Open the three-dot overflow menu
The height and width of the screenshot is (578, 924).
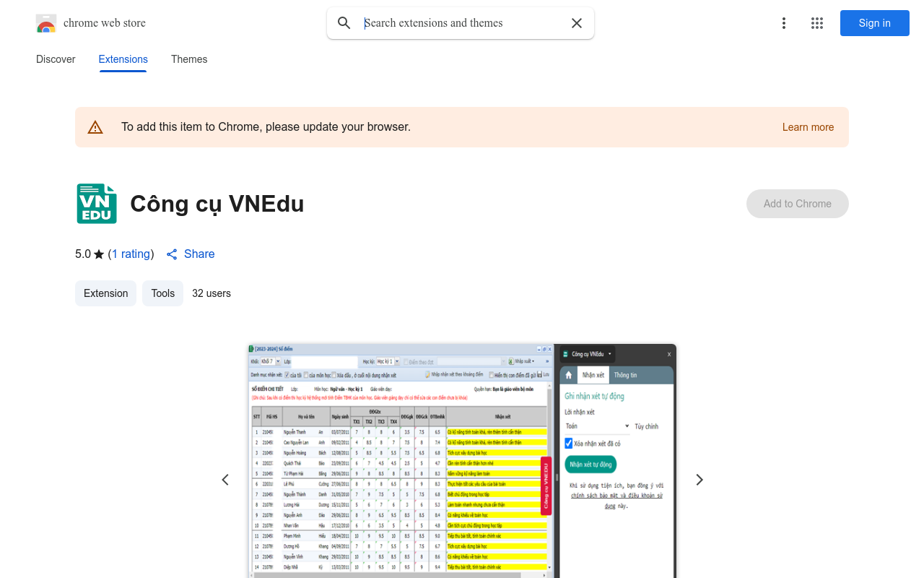tap(784, 23)
